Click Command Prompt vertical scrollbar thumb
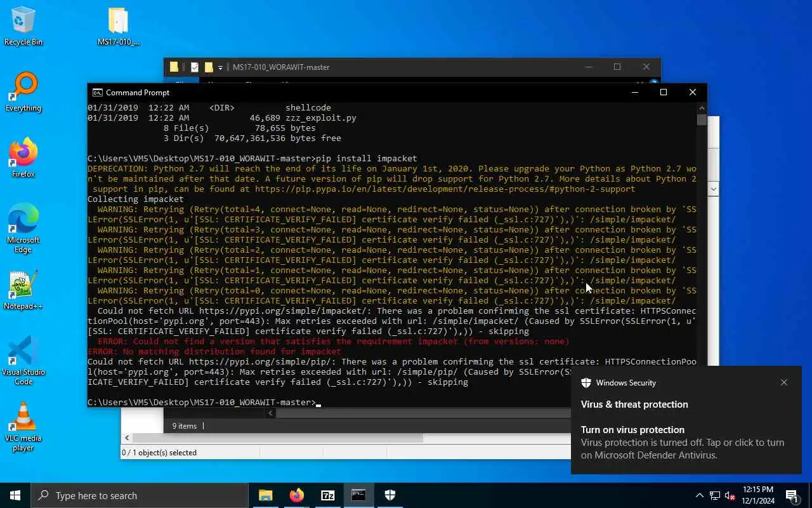Viewport: 812px width, 508px height. (x=702, y=119)
